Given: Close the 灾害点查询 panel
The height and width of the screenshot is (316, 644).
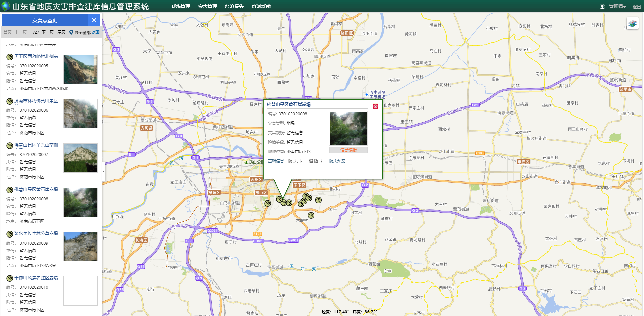Looking at the screenshot, I should (94, 20).
